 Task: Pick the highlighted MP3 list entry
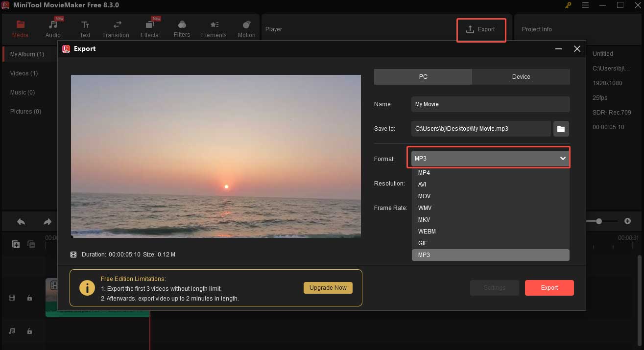click(x=491, y=255)
